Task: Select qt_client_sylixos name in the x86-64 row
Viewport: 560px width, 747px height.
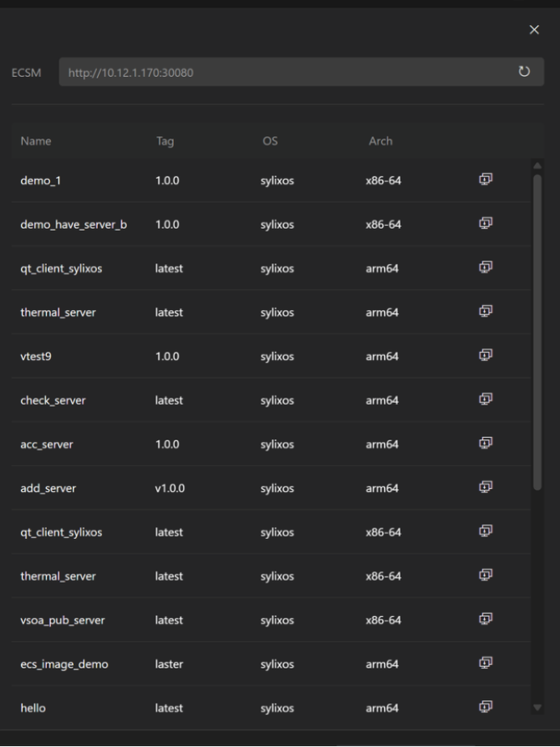Action: (61, 533)
